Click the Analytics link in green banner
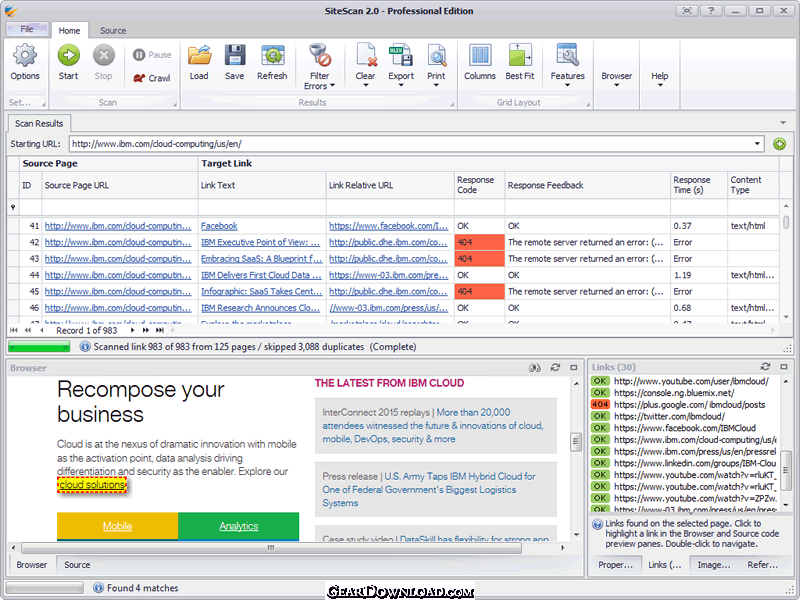This screenshot has height=600, width=800. (x=238, y=526)
